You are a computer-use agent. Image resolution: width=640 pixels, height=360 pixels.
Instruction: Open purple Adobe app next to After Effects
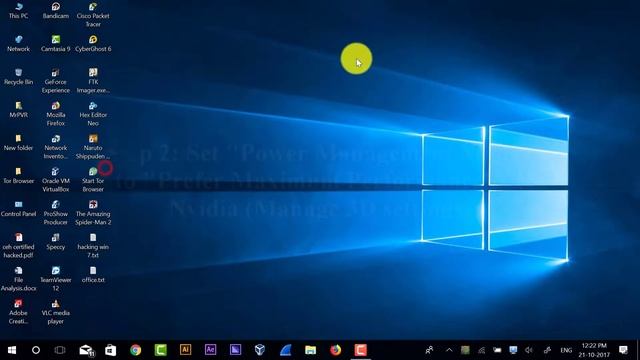[235, 350]
